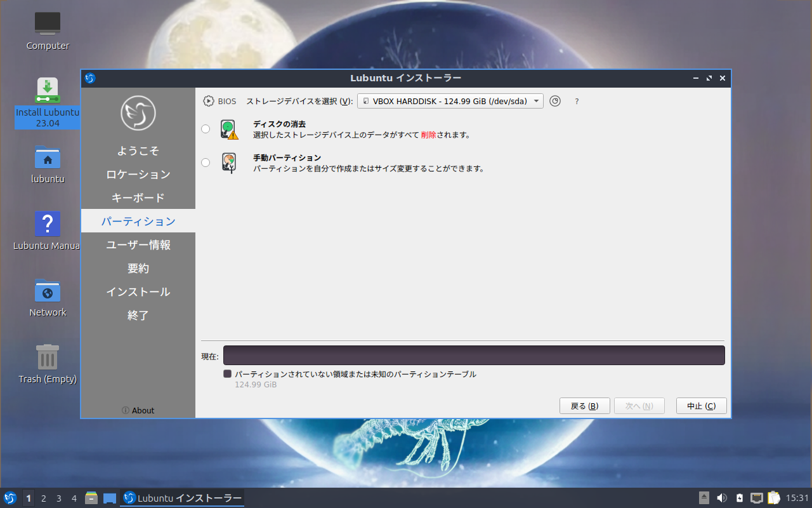Click the erase disk warning icon
Image resolution: width=812 pixels, height=508 pixels.
point(229,130)
